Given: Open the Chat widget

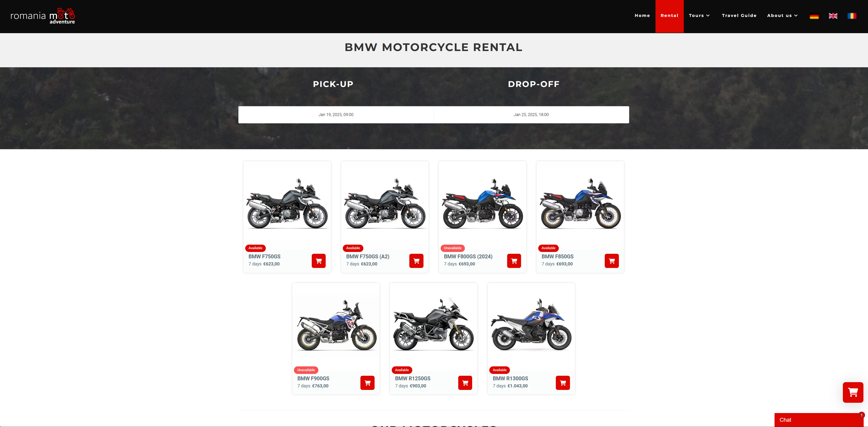Looking at the screenshot, I should (x=819, y=420).
